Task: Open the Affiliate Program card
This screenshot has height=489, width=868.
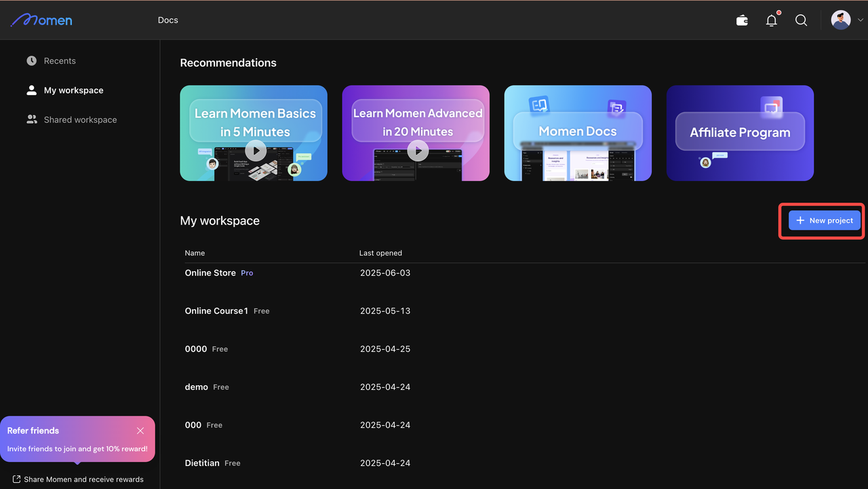Action: coord(740,133)
